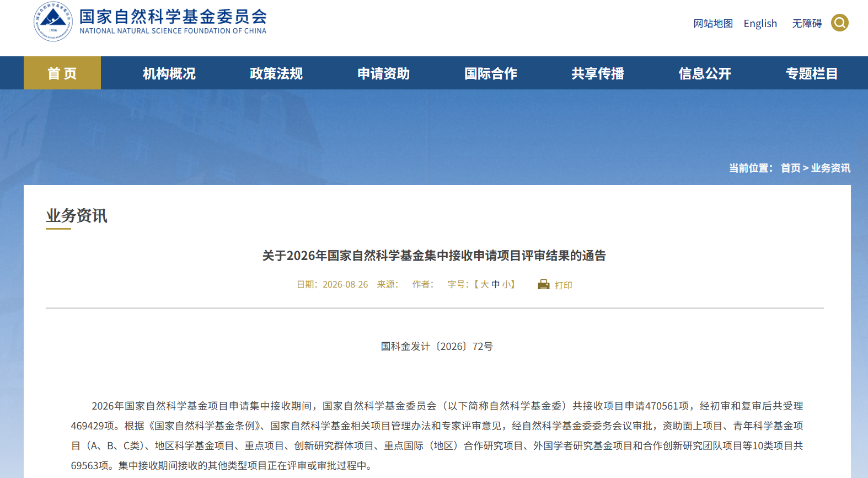Click the article title about 2026年评审结果的通告
The height and width of the screenshot is (478, 868).
(x=434, y=256)
